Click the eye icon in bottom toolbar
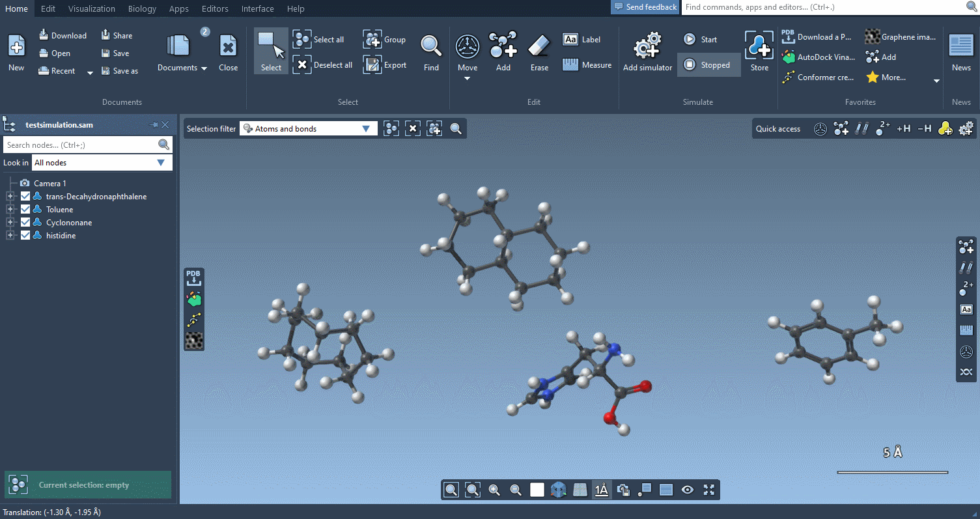Viewport: 980px width, 519px height. (x=688, y=490)
